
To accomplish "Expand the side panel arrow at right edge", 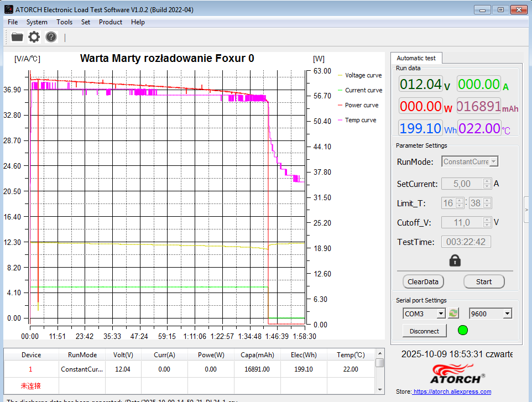I will pyautogui.click(x=527, y=210).
